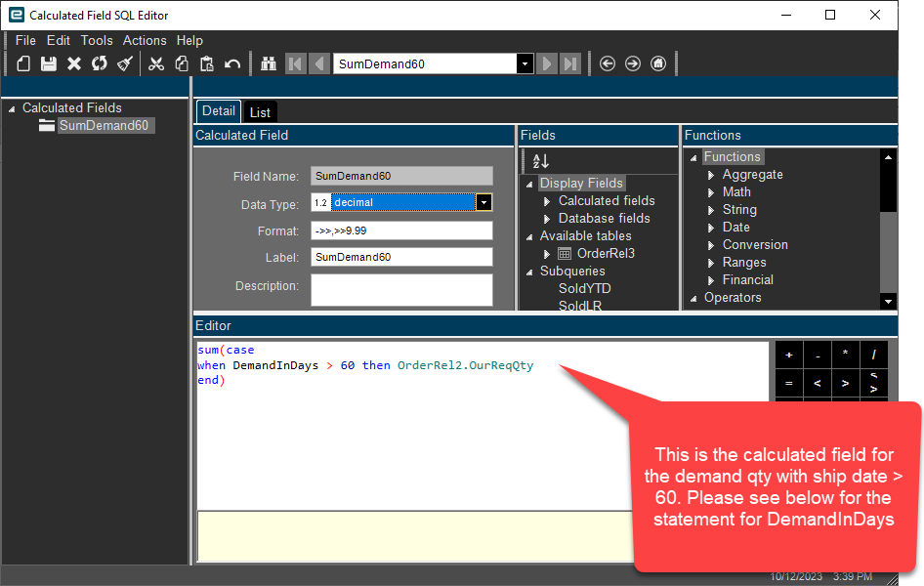This screenshot has height=586, width=924.
Task: Open the File menu
Action: point(25,40)
